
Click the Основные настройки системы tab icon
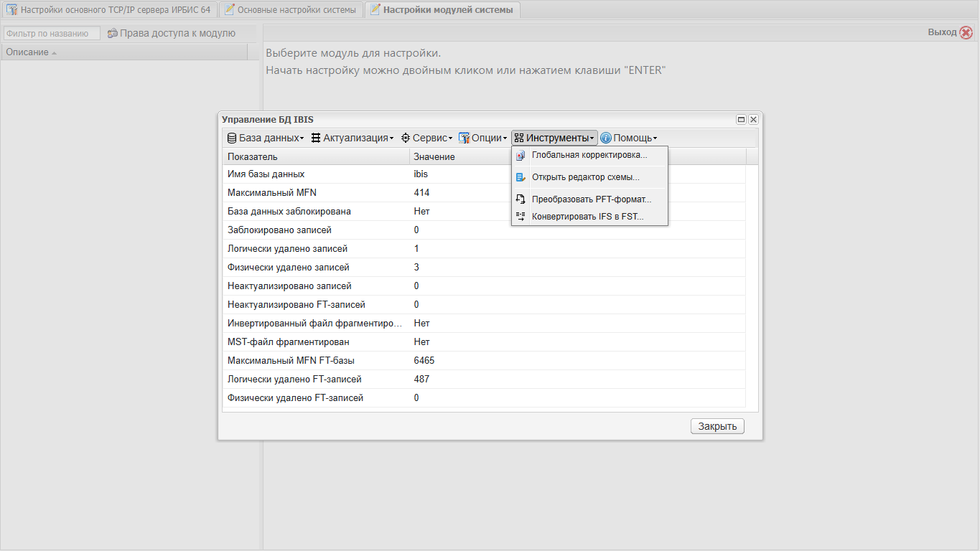coord(229,10)
